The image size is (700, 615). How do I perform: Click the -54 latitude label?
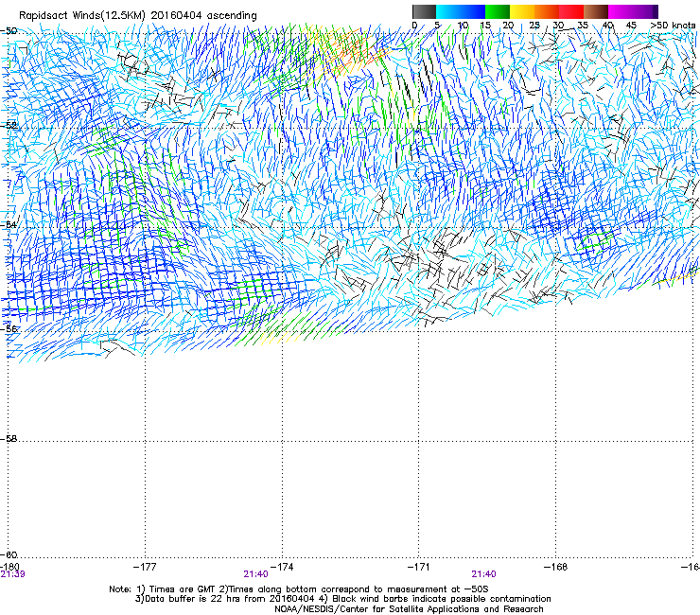point(9,224)
